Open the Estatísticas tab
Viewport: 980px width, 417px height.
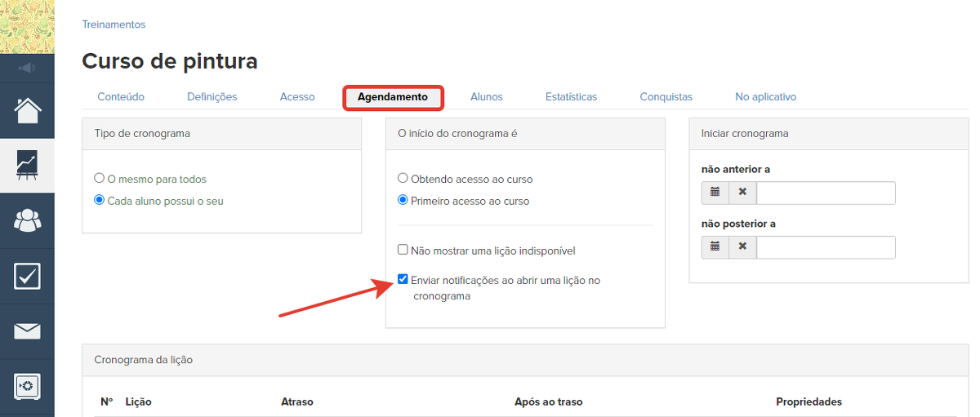(571, 97)
